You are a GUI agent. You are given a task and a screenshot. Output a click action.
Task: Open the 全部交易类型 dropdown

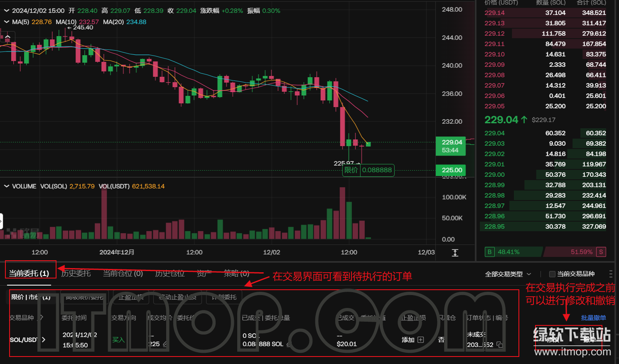tap(508, 274)
